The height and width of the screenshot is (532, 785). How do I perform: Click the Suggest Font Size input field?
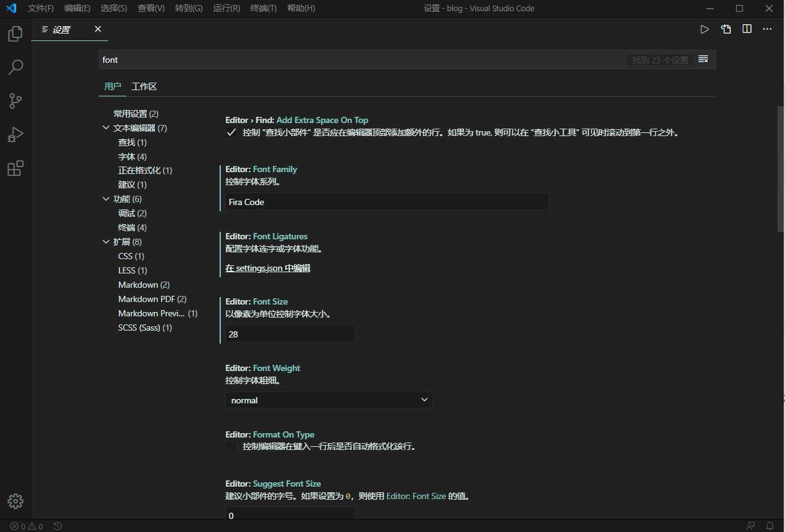click(290, 514)
